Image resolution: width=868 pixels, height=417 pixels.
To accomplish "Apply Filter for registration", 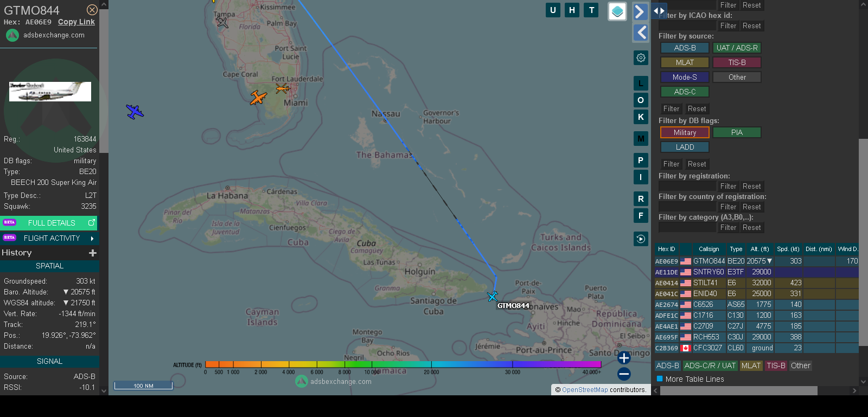I will [728, 186].
